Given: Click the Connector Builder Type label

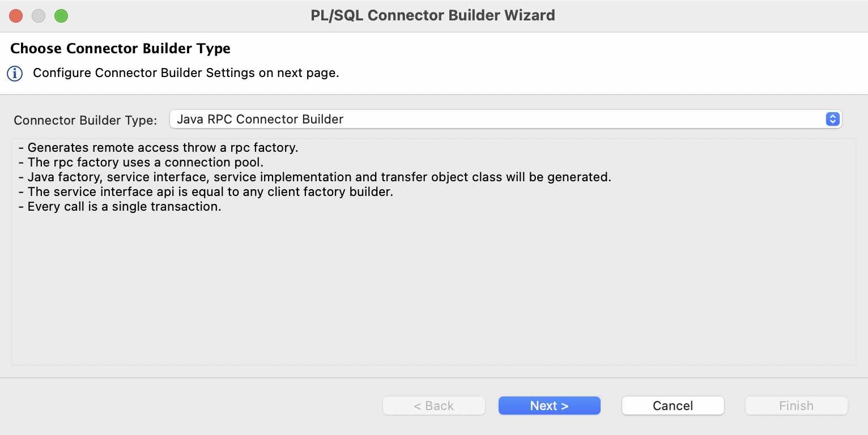Looking at the screenshot, I should point(85,120).
